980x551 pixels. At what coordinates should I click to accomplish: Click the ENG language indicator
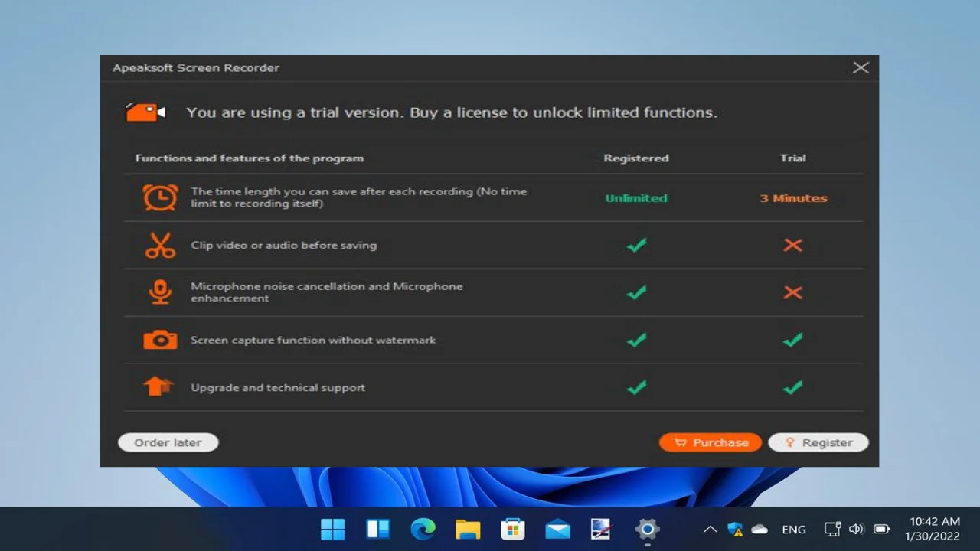[794, 529]
